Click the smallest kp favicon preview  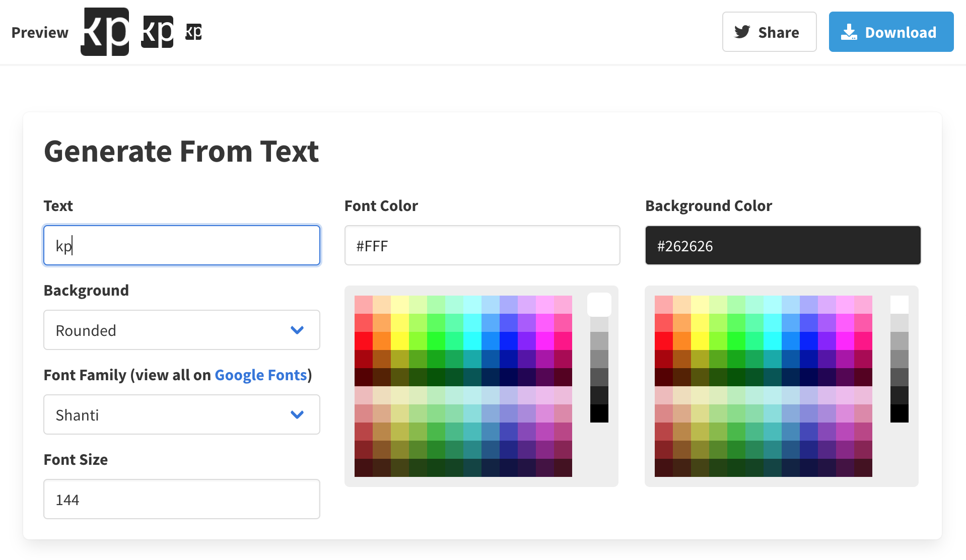(193, 32)
